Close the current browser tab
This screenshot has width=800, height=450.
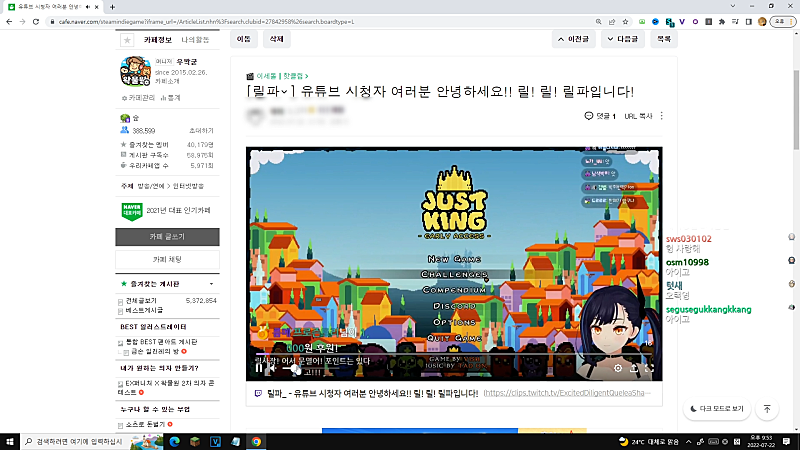(x=96, y=7)
